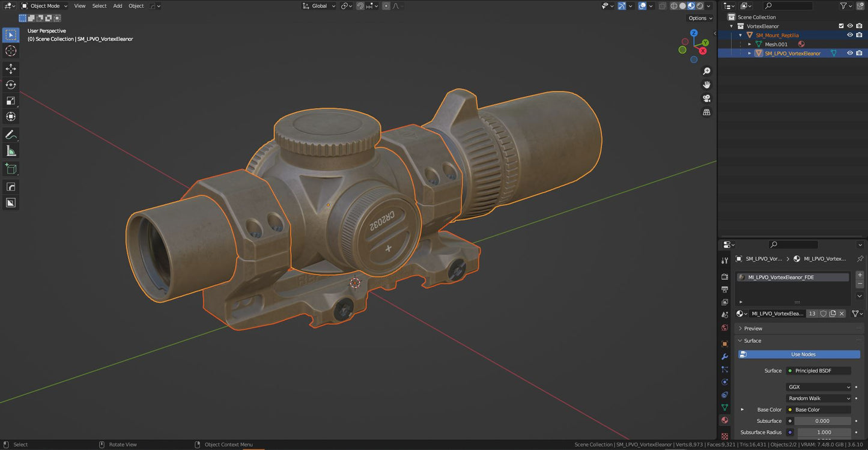Disable rendering of SM_Mount_Reptilia object
This screenshot has width=868, height=450.
pos(859,35)
